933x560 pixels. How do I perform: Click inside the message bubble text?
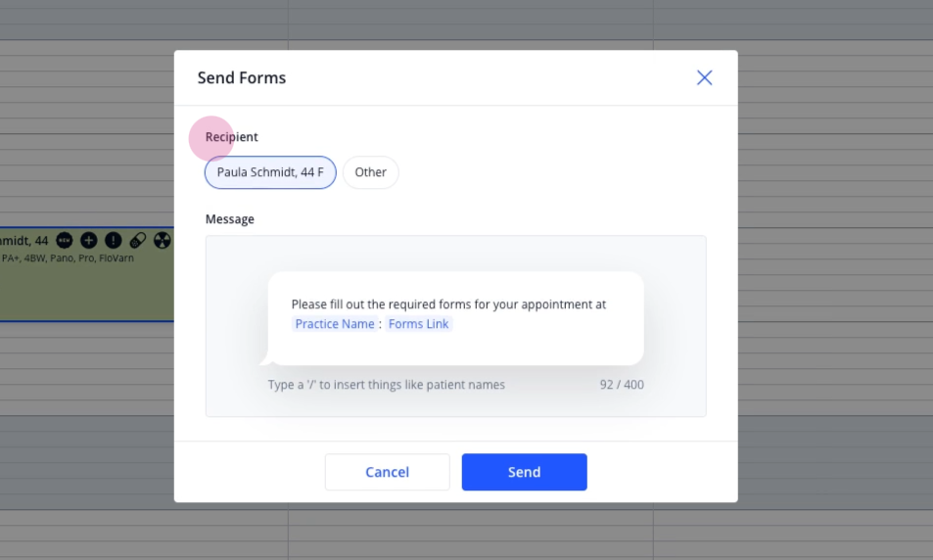coord(456,318)
